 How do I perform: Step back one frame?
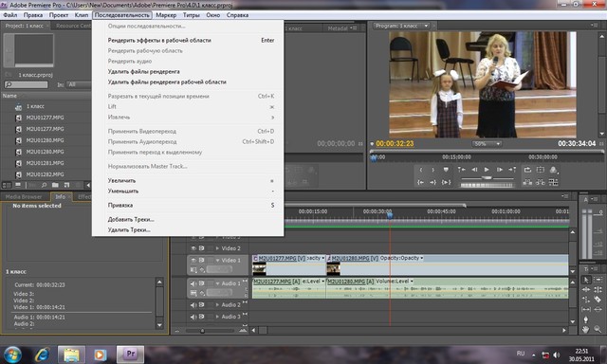click(x=474, y=170)
